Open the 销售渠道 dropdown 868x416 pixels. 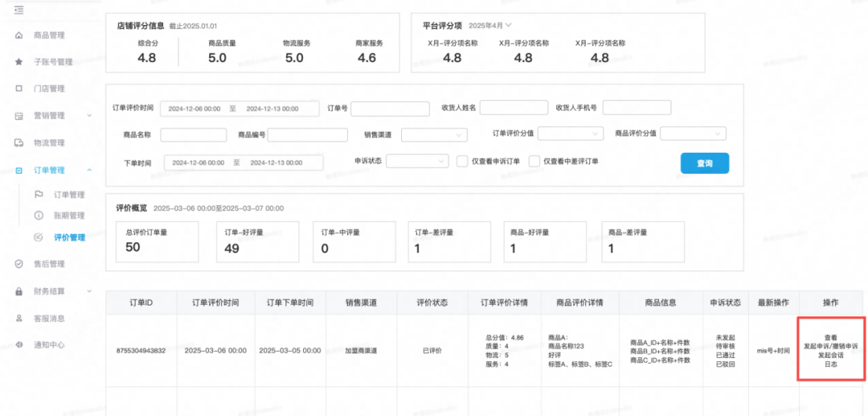pyautogui.click(x=434, y=135)
